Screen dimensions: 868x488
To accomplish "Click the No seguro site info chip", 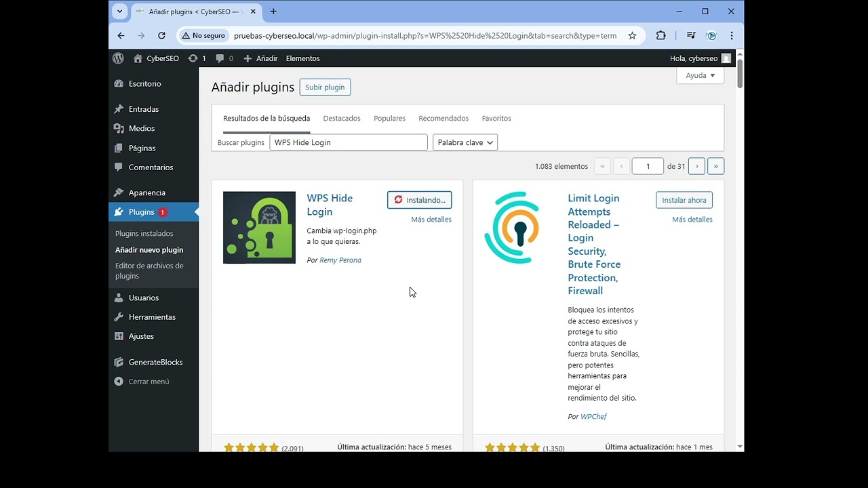I will (x=203, y=36).
